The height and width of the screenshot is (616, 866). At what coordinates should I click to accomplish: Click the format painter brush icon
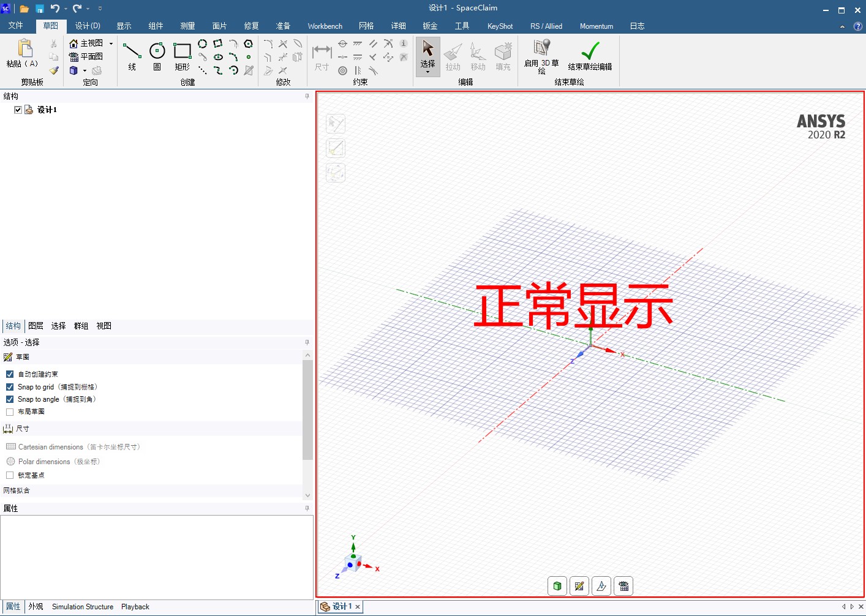[54, 70]
